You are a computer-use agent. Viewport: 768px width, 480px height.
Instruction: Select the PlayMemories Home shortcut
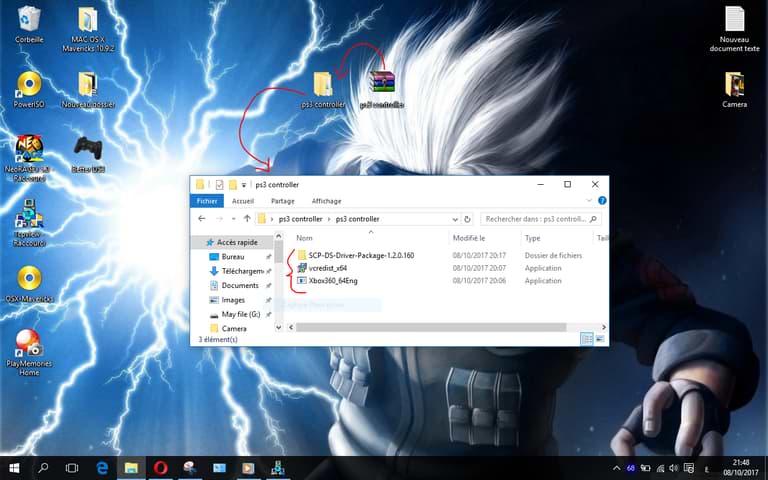click(29, 353)
